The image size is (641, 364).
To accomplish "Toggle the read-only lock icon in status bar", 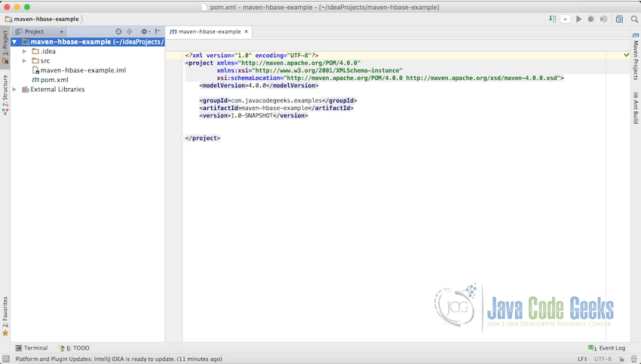I will pyautogui.click(x=621, y=359).
